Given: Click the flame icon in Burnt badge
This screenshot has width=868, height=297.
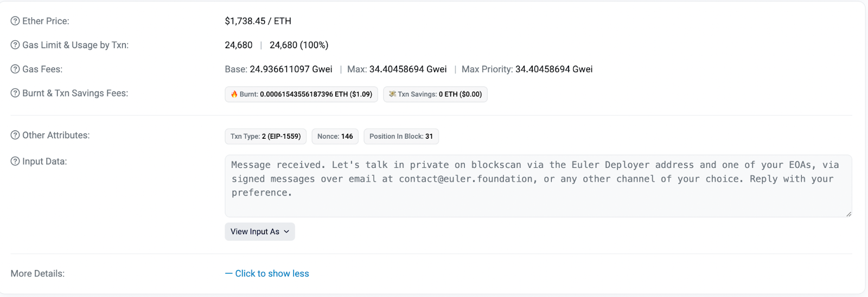Looking at the screenshot, I should click(x=234, y=94).
